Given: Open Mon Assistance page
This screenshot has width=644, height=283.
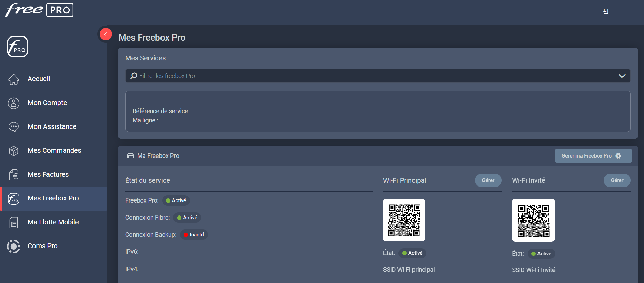Looking at the screenshot, I should [x=53, y=126].
